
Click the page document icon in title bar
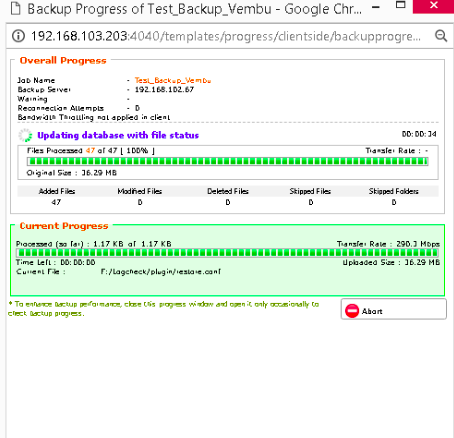pos(15,8)
